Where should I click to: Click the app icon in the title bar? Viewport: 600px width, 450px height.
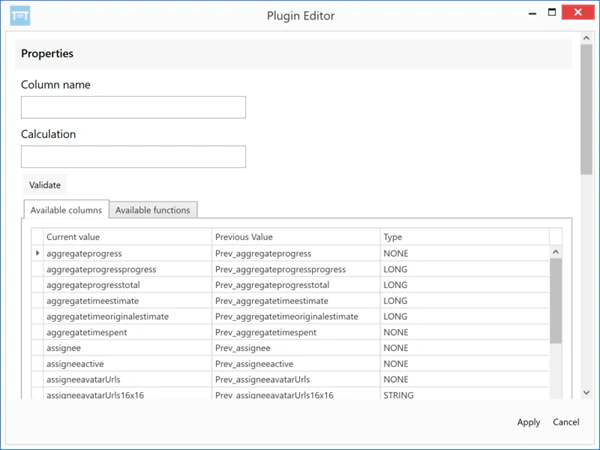[20, 16]
